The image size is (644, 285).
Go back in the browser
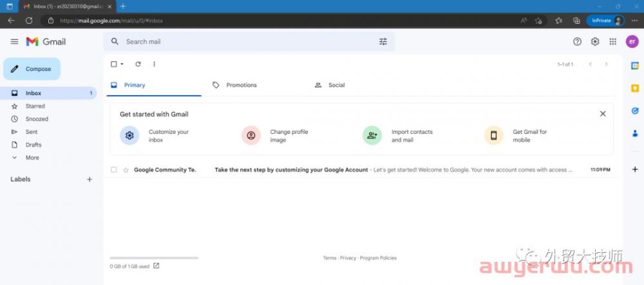(x=11, y=21)
